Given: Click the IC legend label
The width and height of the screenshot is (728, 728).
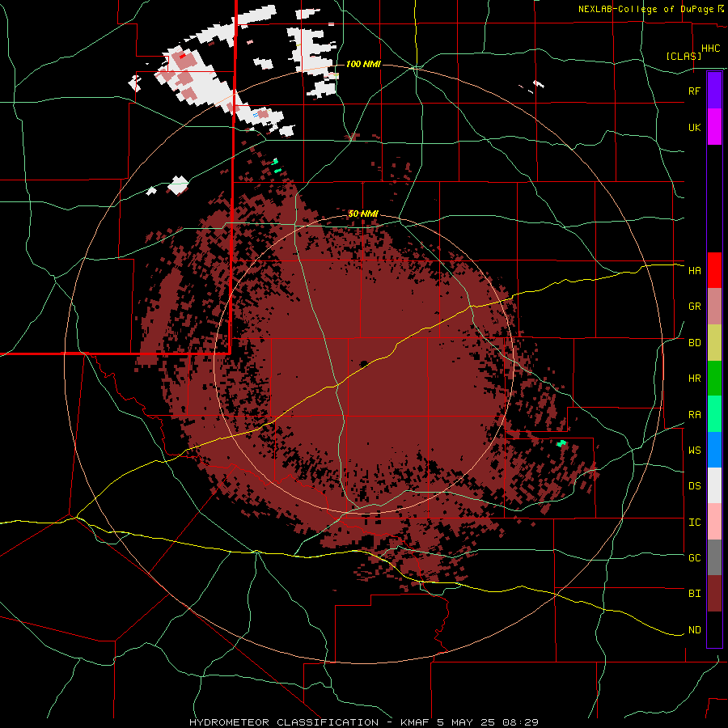Looking at the screenshot, I should tap(694, 523).
